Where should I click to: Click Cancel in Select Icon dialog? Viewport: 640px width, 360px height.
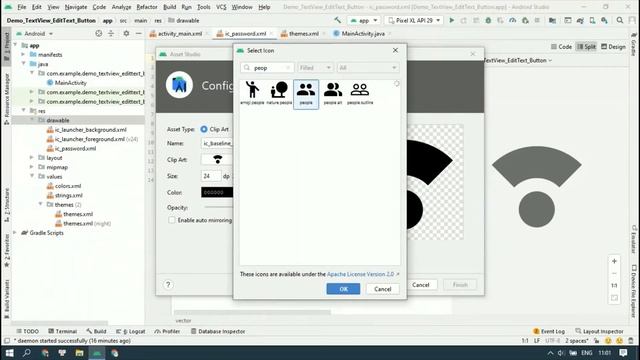click(x=382, y=289)
